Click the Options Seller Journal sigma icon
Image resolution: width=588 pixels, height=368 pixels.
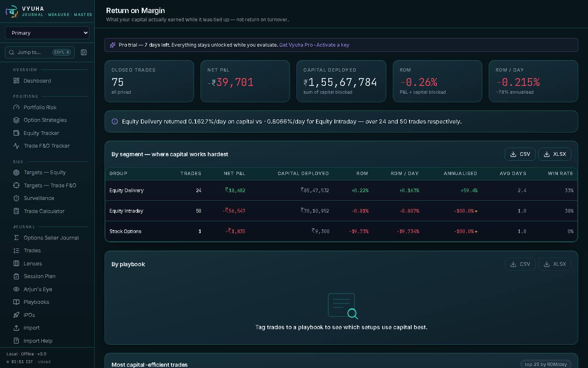tap(16, 238)
